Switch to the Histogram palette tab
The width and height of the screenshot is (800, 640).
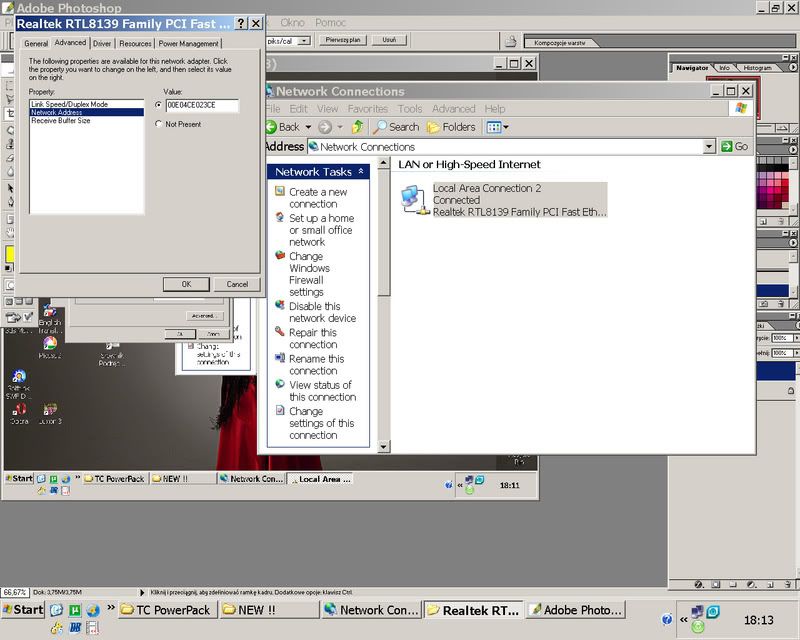[757, 68]
